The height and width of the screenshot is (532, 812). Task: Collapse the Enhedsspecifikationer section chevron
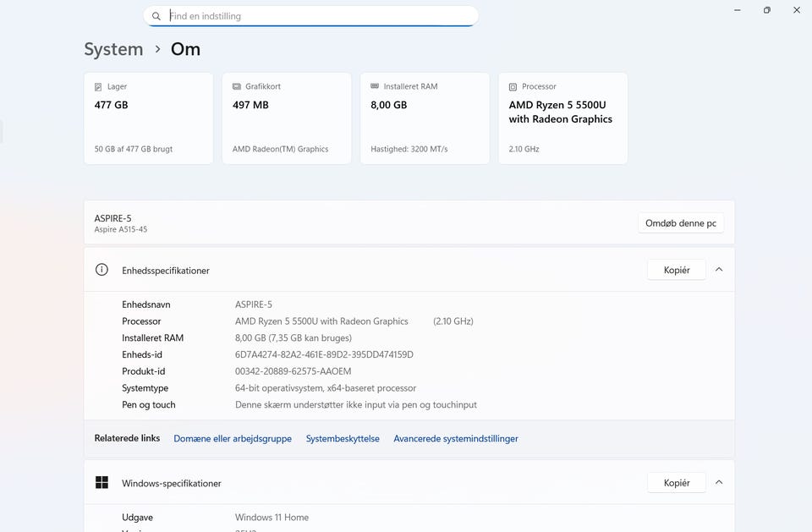pos(719,270)
